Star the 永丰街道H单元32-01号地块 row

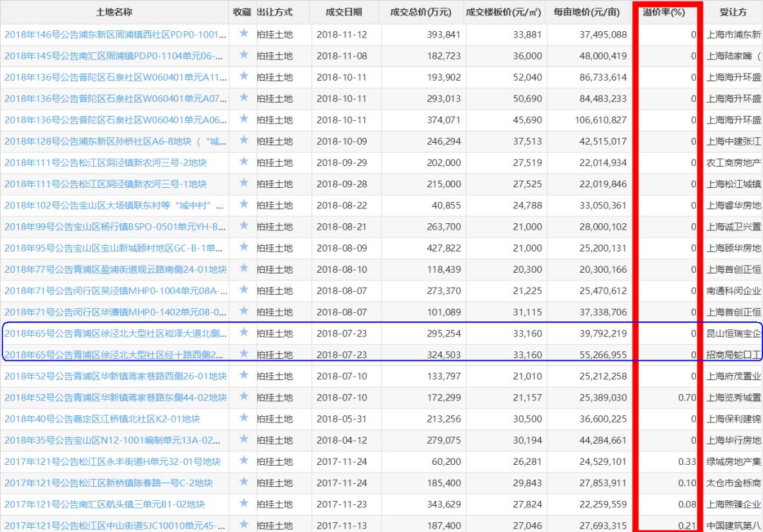click(244, 460)
